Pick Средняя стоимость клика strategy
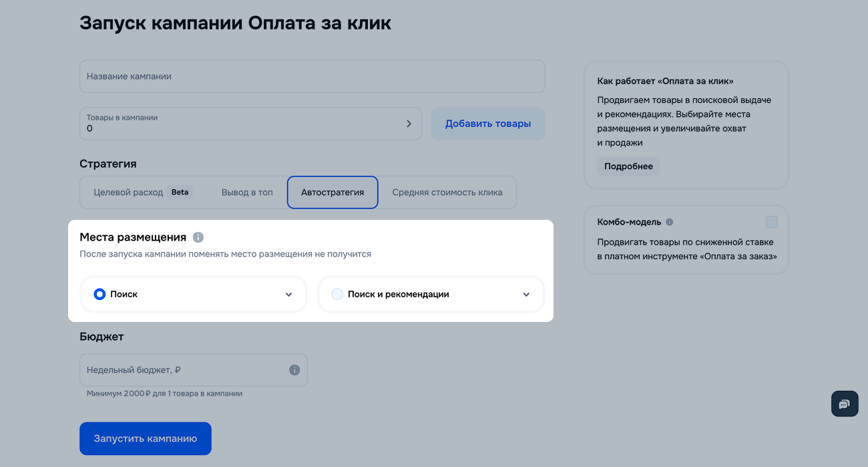 point(447,192)
